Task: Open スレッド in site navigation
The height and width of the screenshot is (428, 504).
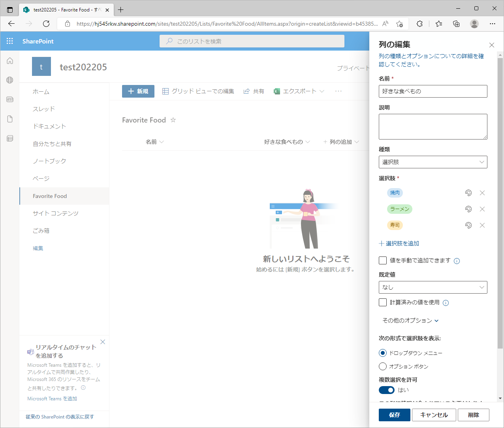Action: pos(44,109)
